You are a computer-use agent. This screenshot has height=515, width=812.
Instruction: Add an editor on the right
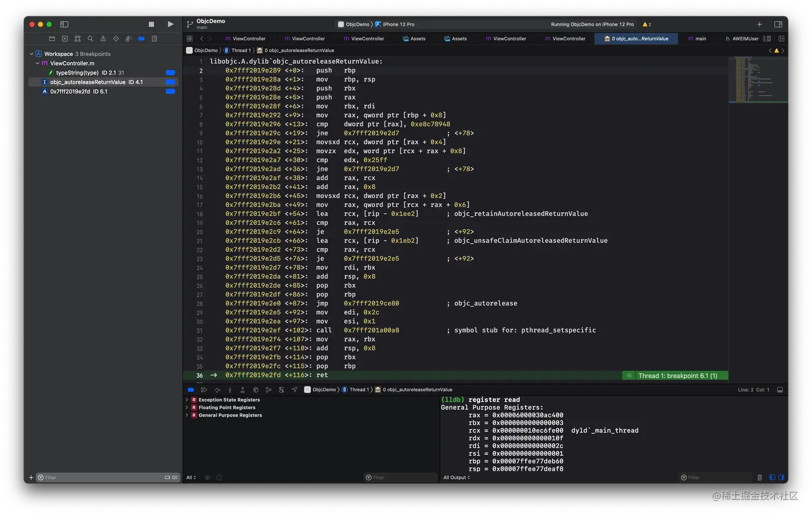click(781, 39)
